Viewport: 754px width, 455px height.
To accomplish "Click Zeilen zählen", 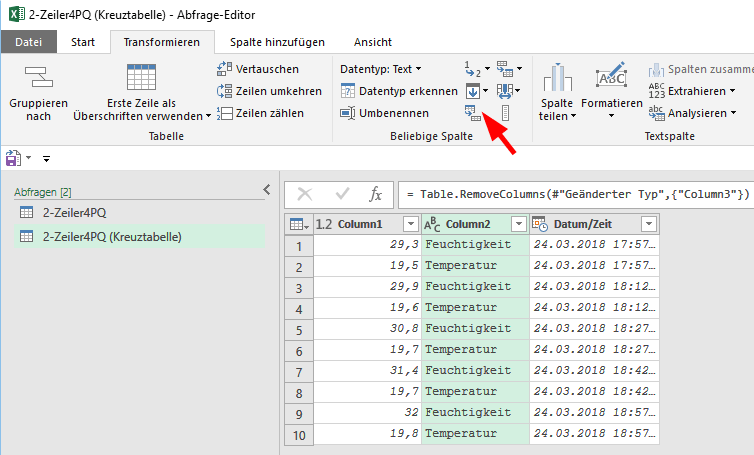I will tap(260, 113).
